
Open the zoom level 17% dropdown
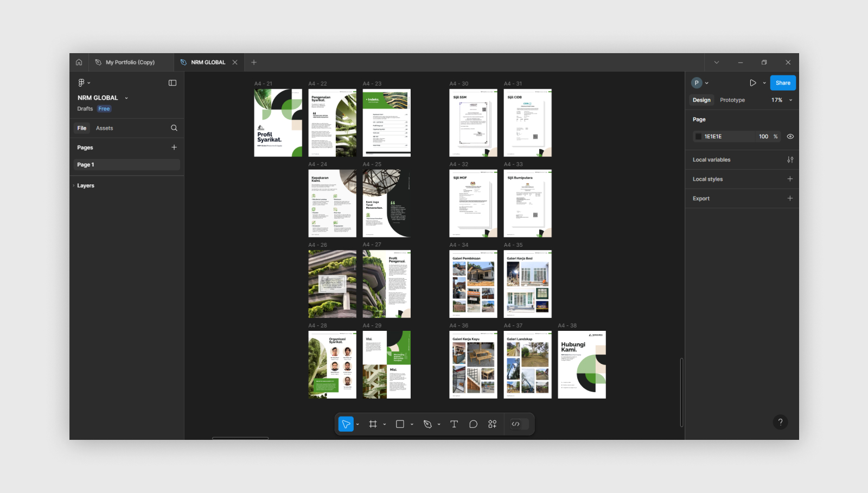(781, 100)
